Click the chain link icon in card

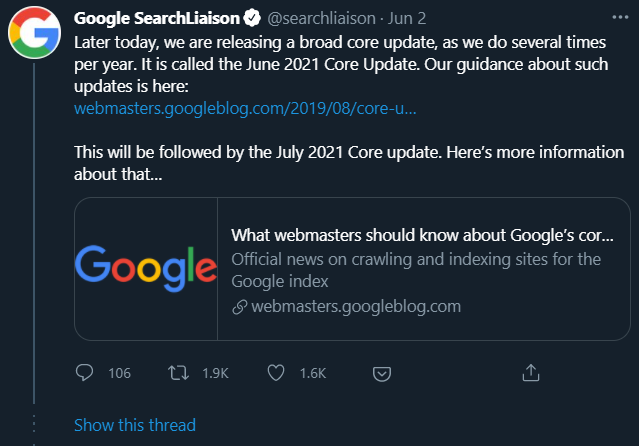point(239,306)
